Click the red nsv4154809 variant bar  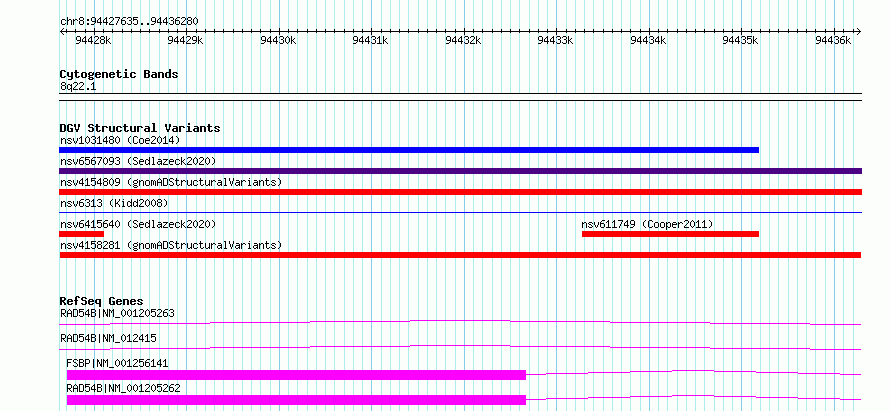coord(460,192)
